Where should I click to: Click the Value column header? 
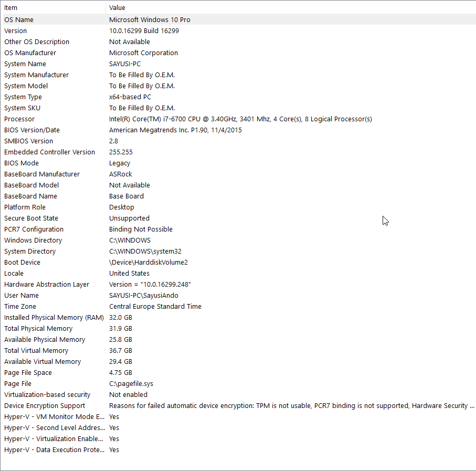pyautogui.click(x=291, y=7)
